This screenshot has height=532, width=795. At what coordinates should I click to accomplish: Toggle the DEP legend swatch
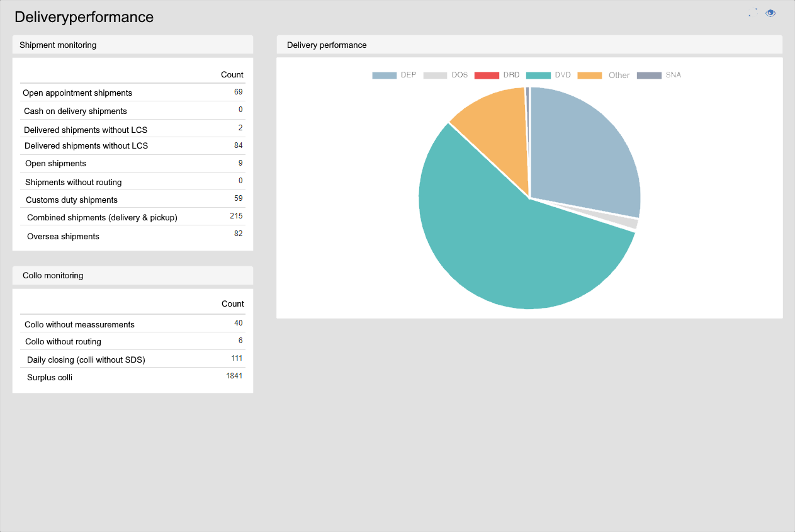coord(384,76)
